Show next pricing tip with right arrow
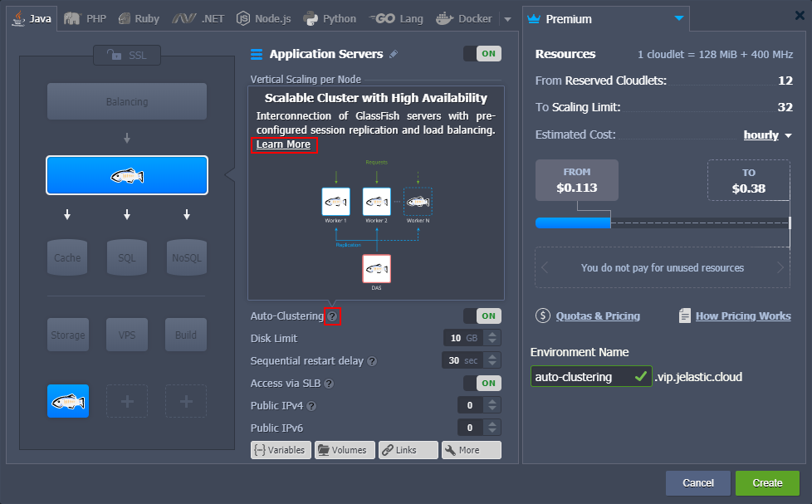The height and width of the screenshot is (504, 812). (x=780, y=268)
